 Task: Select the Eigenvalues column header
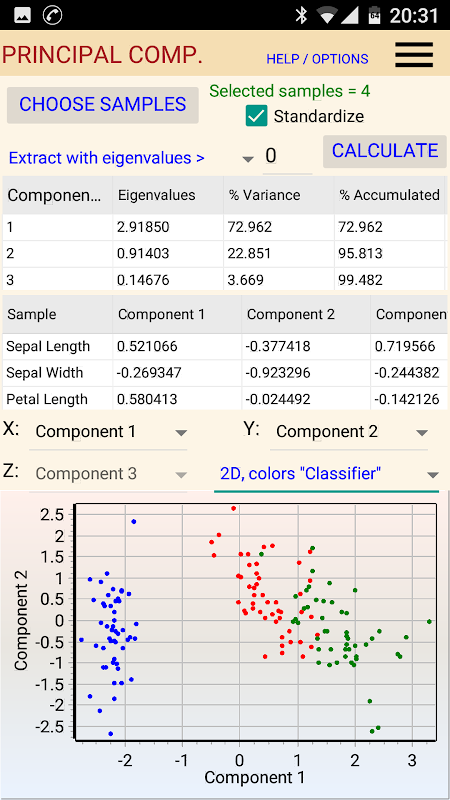(x=168, y=195)
